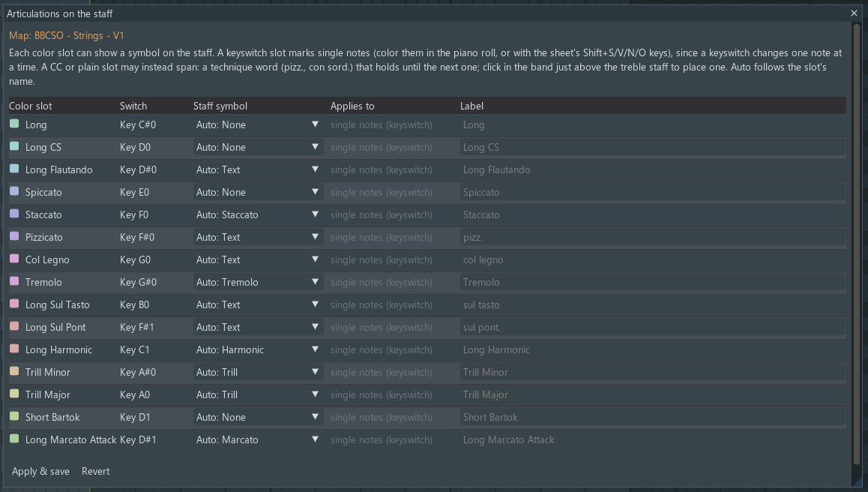Open Pizzicato staff symbol dropdown
The width and height of the screenshot is (868, 492).
(258, 237)
